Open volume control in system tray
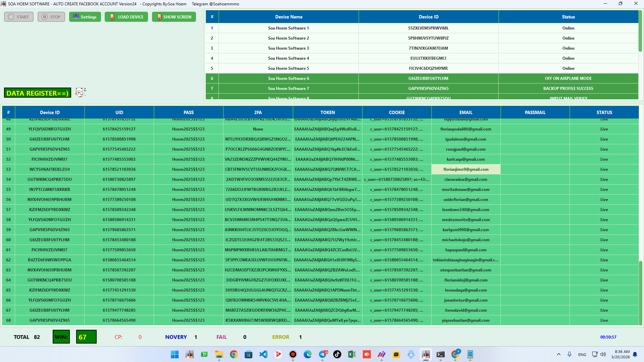 coord(603,354)
